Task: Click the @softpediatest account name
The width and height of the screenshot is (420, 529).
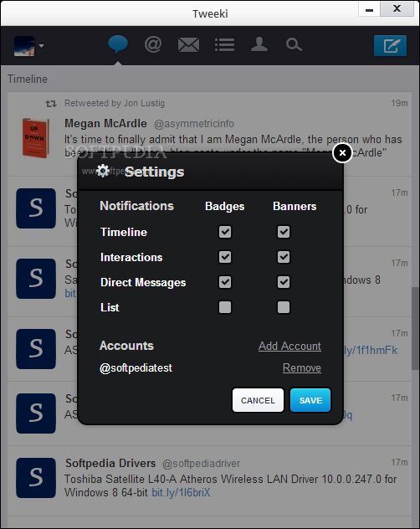Action: [x=136, y=367]
